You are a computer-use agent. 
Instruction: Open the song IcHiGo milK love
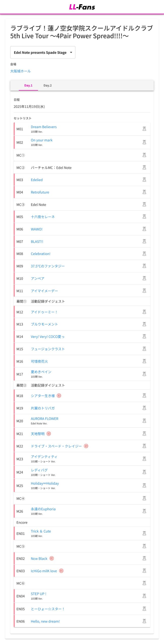tap(44, 571)
